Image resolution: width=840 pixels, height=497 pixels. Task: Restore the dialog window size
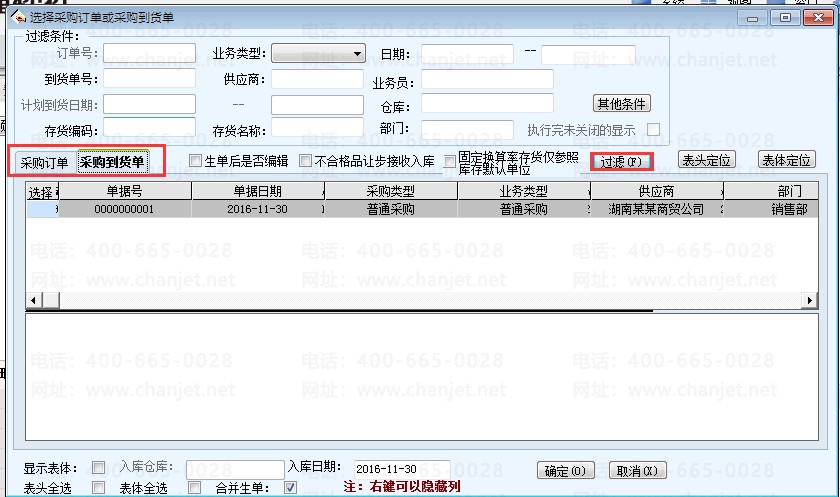point(785,18)
